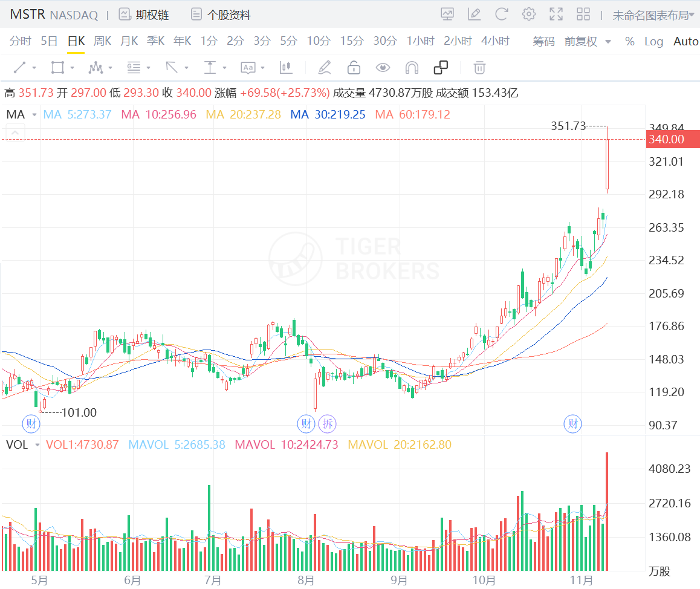Select the trend line drawing tool
Viewport: 700px width, 589px height.
point(19,68)
